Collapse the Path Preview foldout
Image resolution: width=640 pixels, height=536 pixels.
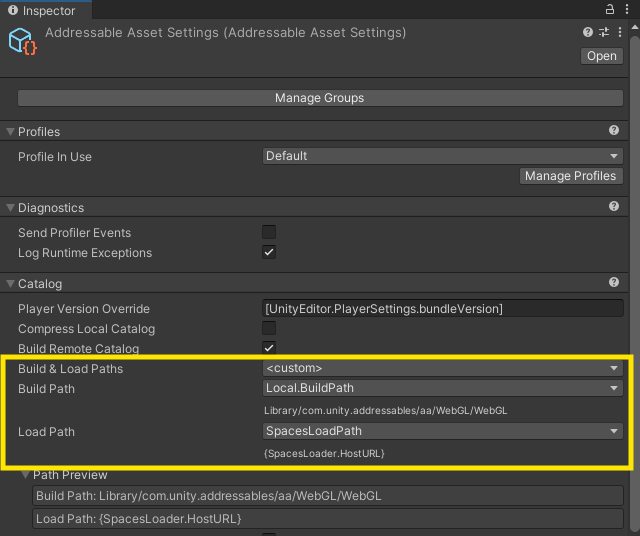(x=25, y=475)
